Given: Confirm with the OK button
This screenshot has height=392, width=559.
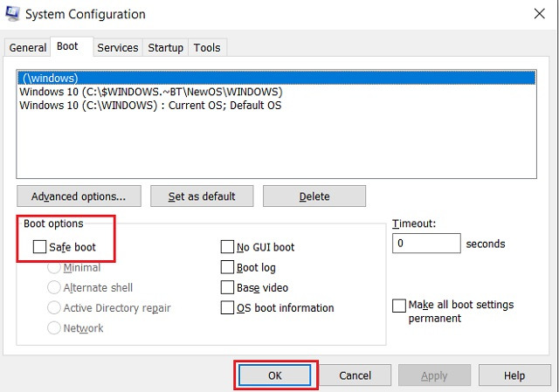Looking at the screenshot, I should tap(275, 375).
